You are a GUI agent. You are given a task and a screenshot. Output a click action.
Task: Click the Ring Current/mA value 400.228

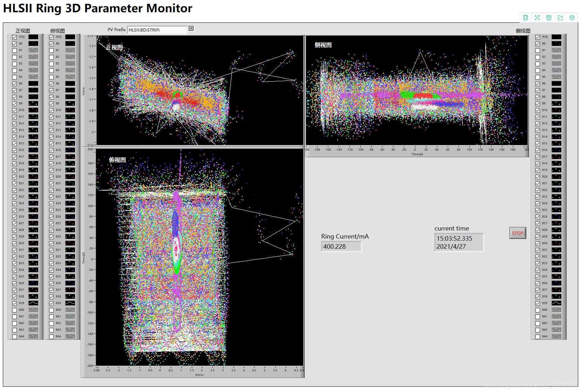pos(341,246)
